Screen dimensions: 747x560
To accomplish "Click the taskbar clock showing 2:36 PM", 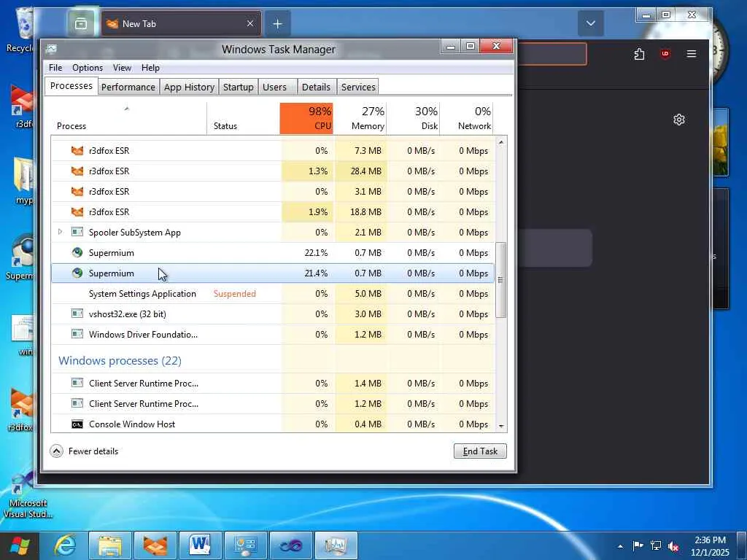I will (x=710, y=545).
